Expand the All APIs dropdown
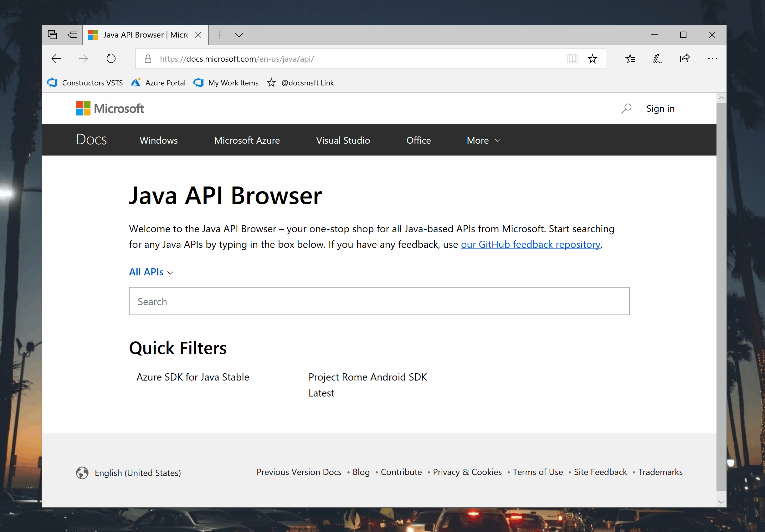This screenshot has height=532, width=765. [x=151, y=272]
